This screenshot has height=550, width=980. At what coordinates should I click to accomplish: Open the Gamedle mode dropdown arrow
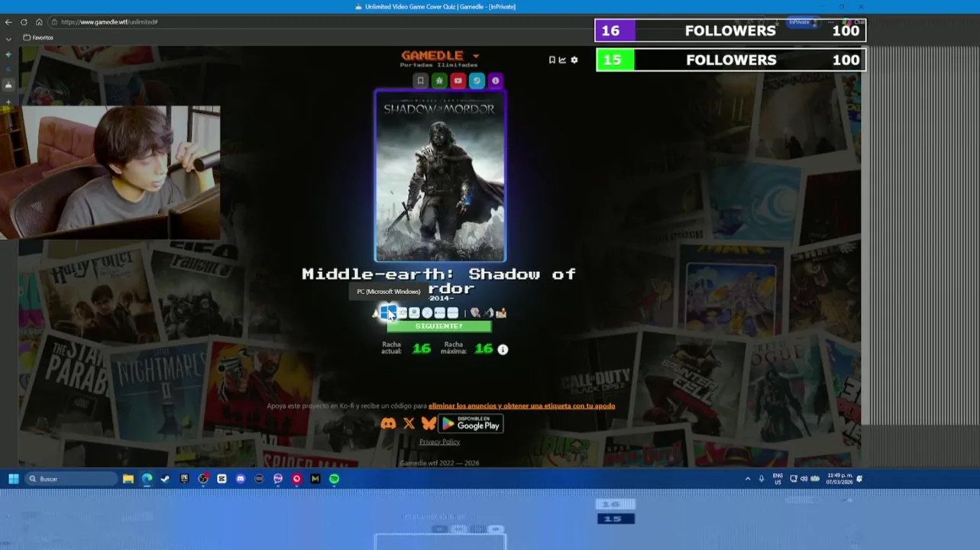pos(476,56)
